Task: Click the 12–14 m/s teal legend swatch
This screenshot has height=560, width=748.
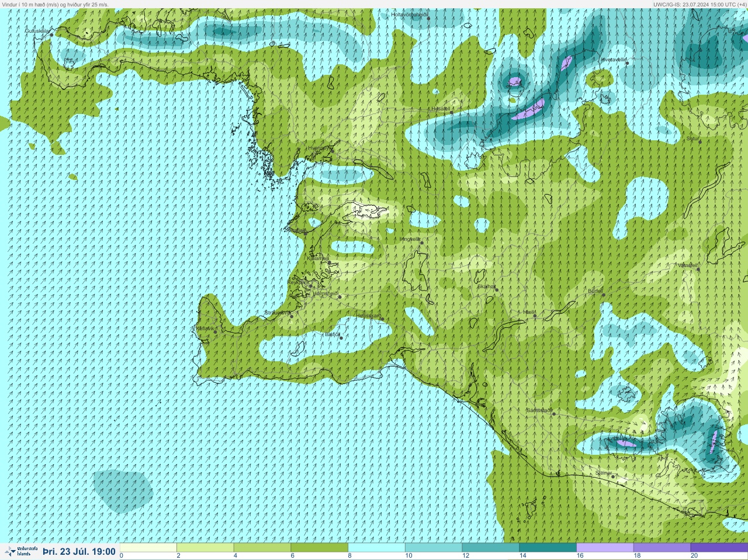Action: point(491,548)
